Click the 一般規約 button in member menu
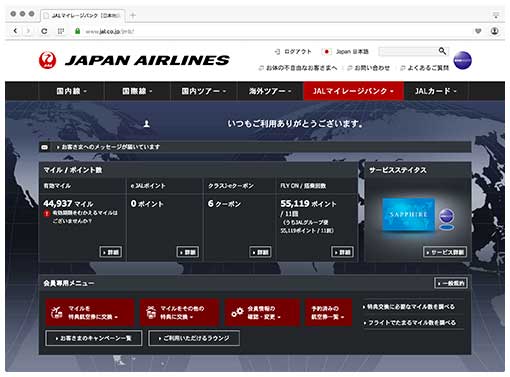The height and width of the screenshot is (377, 510). [x=451, y=283]
